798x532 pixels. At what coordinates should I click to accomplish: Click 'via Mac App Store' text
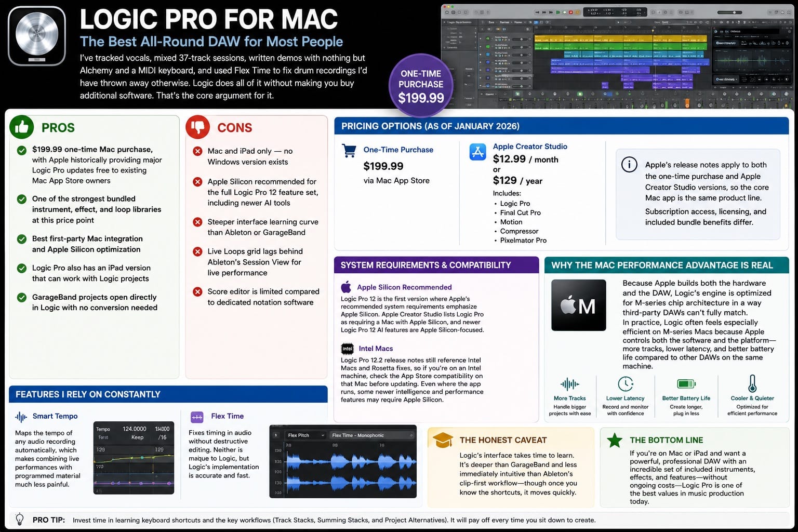tap(396, 180)
